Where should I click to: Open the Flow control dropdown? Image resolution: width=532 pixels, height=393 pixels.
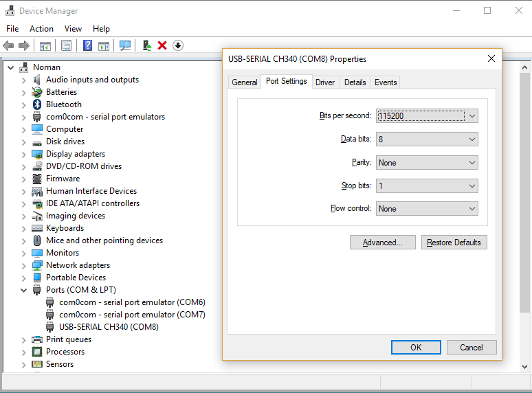pos(427,209)
